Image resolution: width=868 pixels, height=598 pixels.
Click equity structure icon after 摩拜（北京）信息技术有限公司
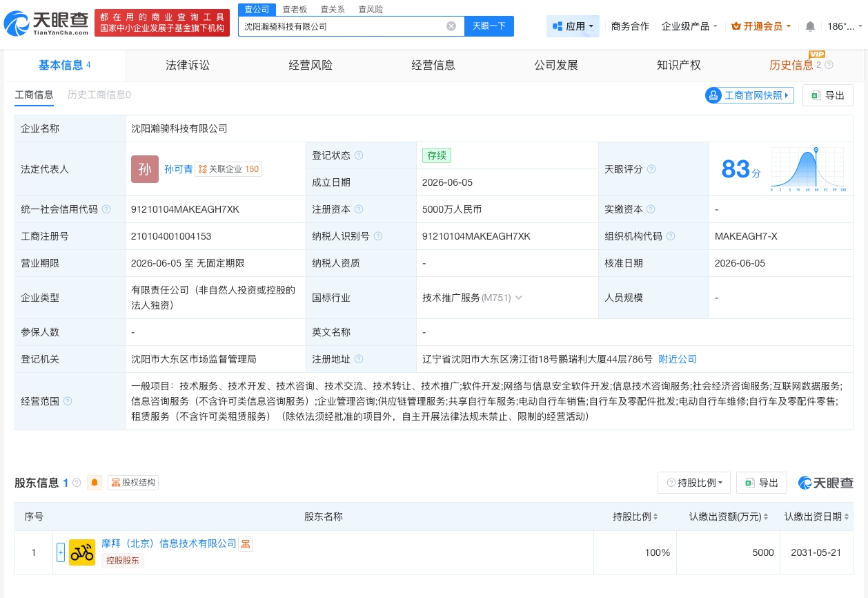point(246,544)
